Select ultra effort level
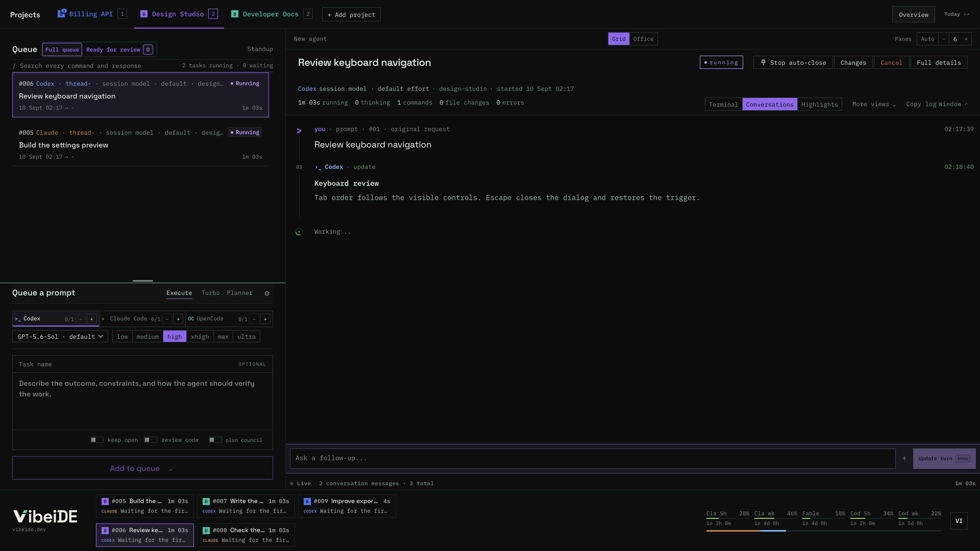Viewport: 980px width, 551px height. pyautogui.click(x=247, y=337)
